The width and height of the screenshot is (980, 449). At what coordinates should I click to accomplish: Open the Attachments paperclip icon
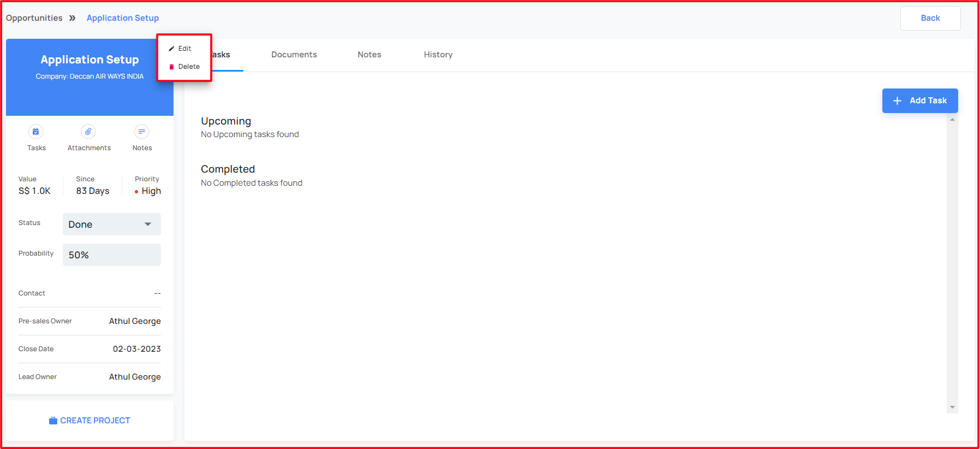tap(88, 132)
